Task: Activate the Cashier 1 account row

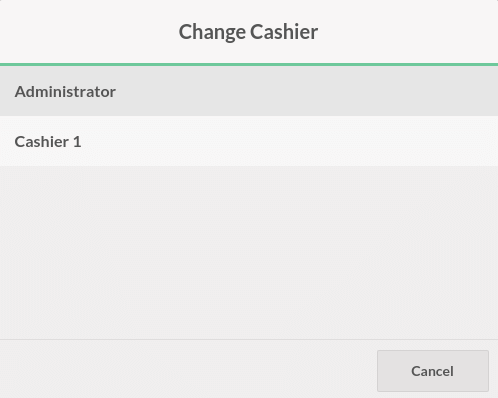Action: (x=249, y=141)
